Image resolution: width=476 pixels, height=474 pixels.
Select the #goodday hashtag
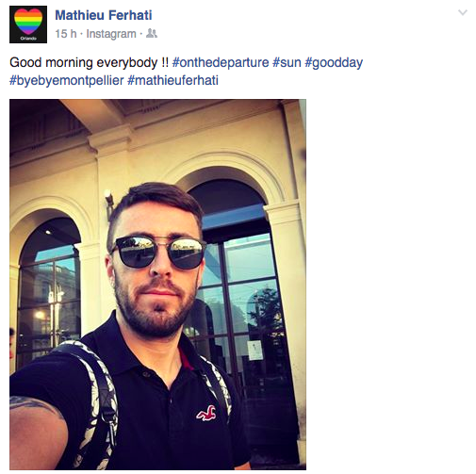point(334,63)
